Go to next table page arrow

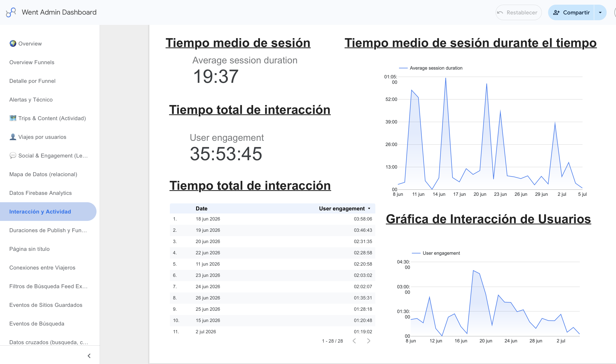pos(368,341)
